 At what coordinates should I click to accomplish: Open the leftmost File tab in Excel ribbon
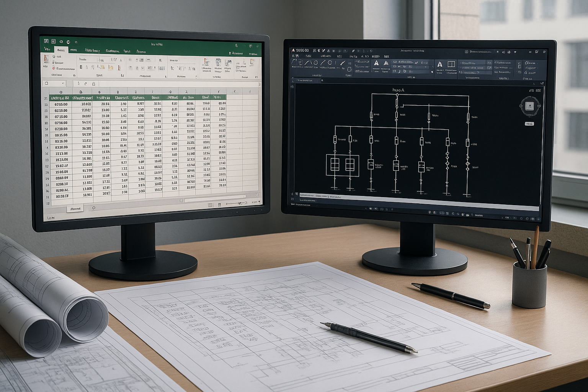pyautogui.click(x=47, y=49)
